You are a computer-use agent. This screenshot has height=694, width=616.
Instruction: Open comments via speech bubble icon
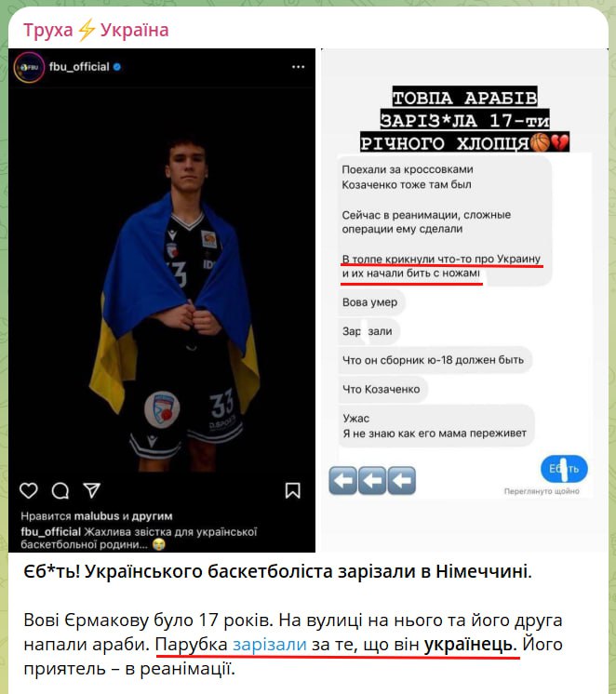click(x=60, y=490)
